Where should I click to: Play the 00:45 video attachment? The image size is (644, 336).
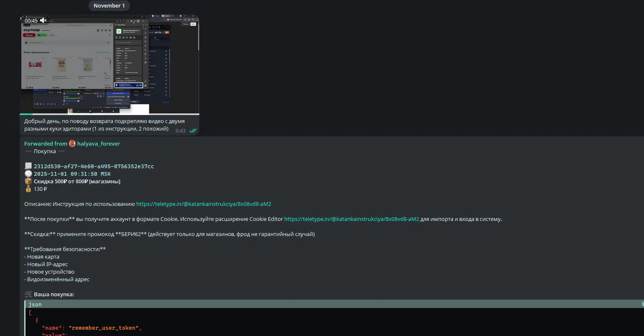(109, 64)
